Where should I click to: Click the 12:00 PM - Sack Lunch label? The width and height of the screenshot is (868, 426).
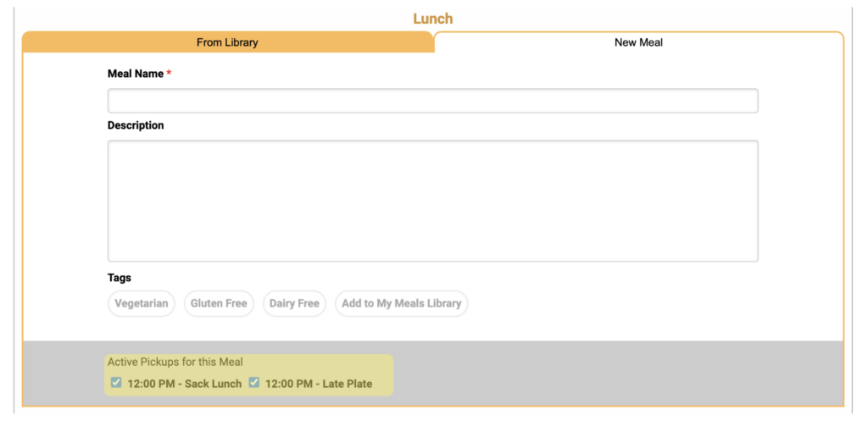(x=184, y=384)
